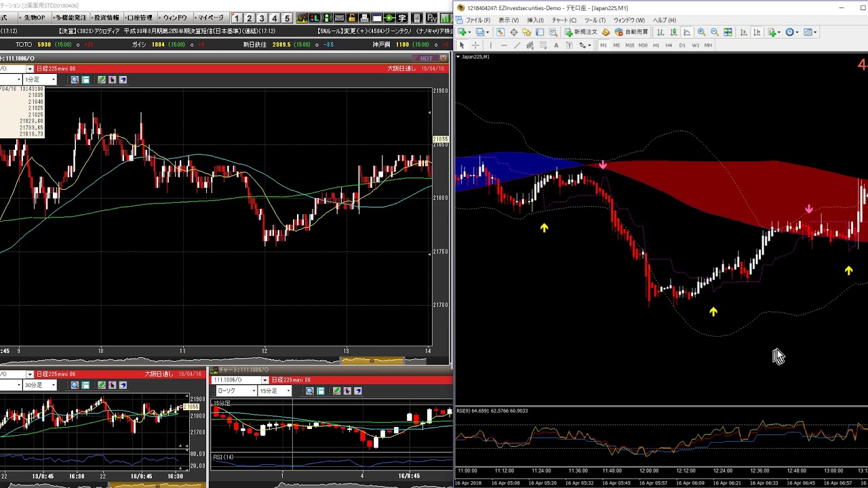Click magnifier icon in 15分足 chart toolbar
Image resolution: width=868 pixels, height=488 pixels.
[x=310, y=391]
